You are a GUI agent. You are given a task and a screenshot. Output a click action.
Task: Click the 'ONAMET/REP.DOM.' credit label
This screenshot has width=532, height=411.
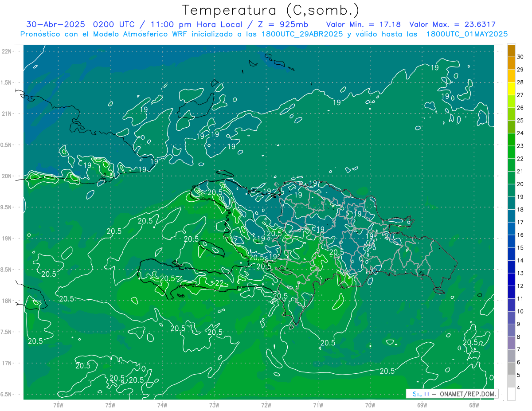(468, 394)
